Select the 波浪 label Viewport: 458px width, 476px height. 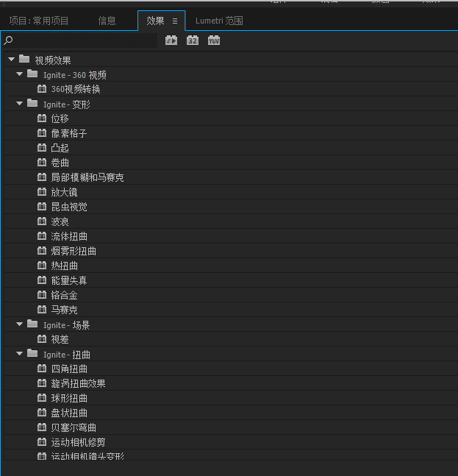(x=60, y=221)
